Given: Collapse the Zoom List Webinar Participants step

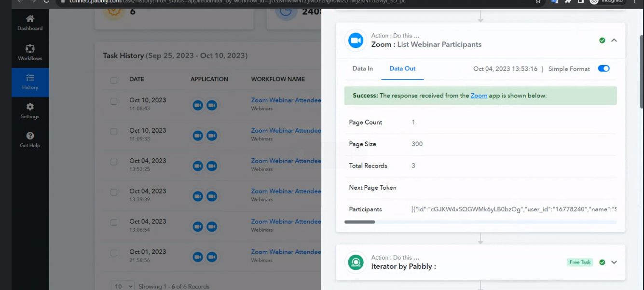Looking at the screenshot, I should [x=614, y=41].
